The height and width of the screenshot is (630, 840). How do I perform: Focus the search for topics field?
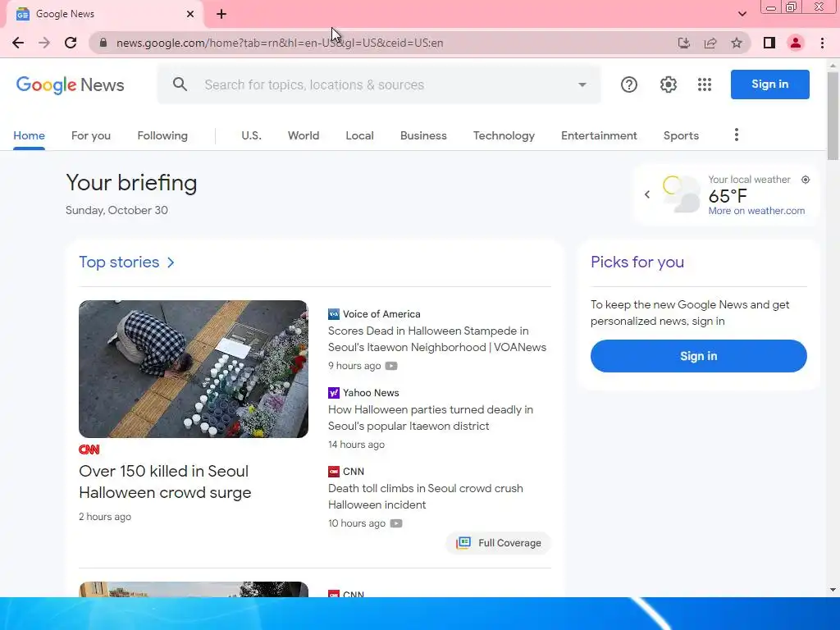click(381, 84)
